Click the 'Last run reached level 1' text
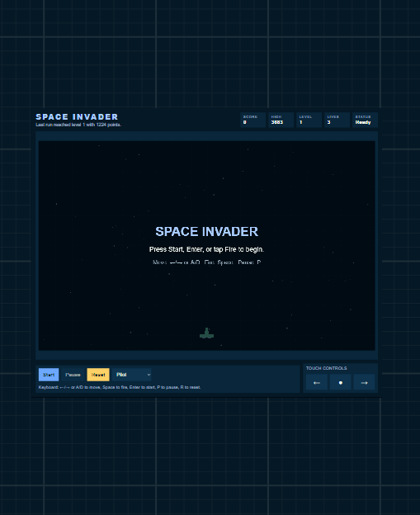This screenshot has width=420, height=515. (78, 125)
